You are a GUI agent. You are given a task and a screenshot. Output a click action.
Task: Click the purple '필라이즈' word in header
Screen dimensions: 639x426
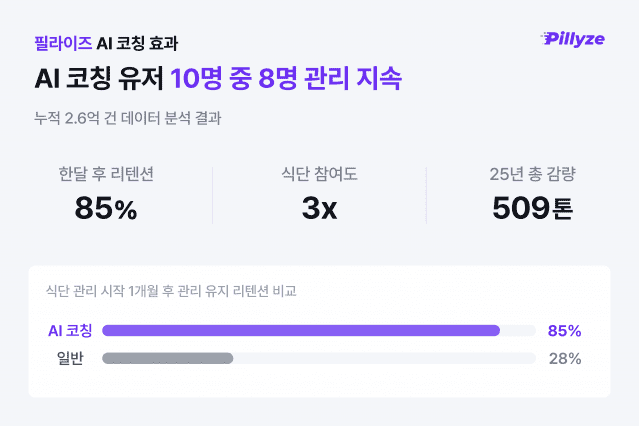click(x=61, y=43)
